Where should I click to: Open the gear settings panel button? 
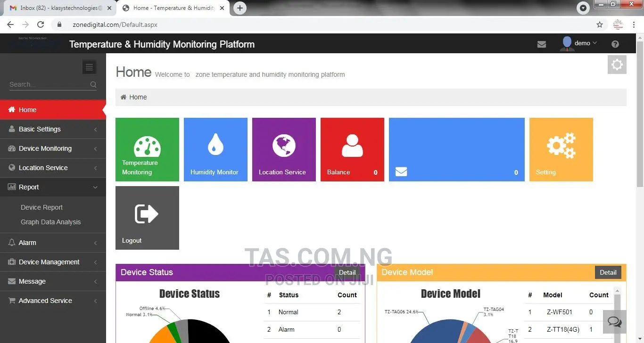tap(617, 65)
